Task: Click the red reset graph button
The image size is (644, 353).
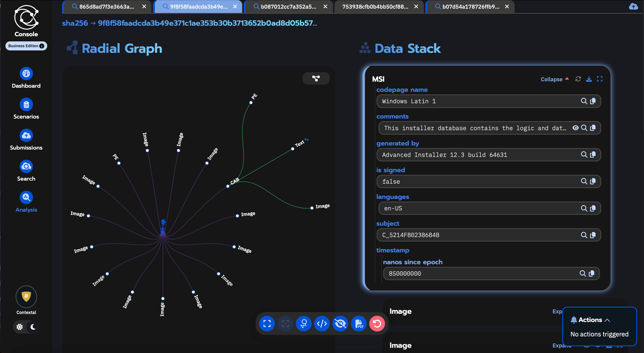Action: pos(377,323)
